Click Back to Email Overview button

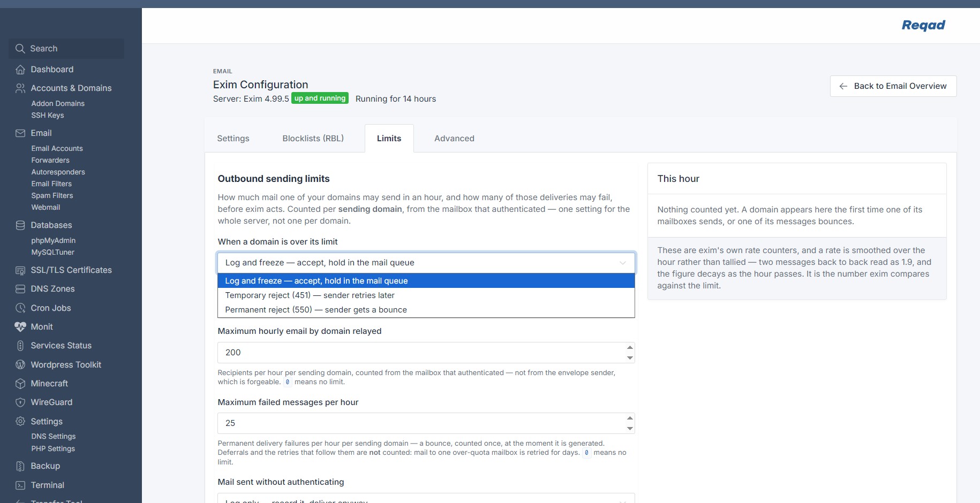[x=893, y=86]
